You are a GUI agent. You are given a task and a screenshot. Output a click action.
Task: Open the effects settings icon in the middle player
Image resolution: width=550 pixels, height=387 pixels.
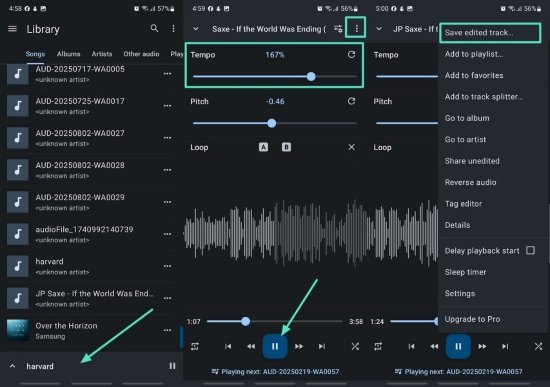pos(338,29)
